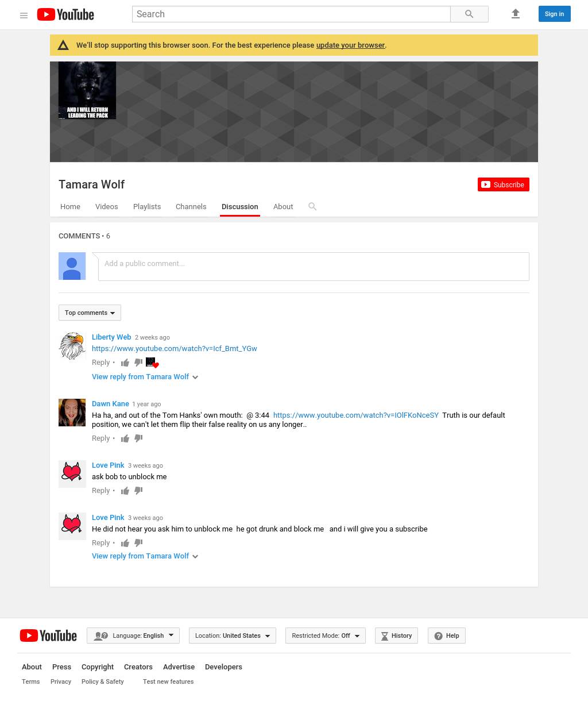Click the search magnifier button

[469, 14]
